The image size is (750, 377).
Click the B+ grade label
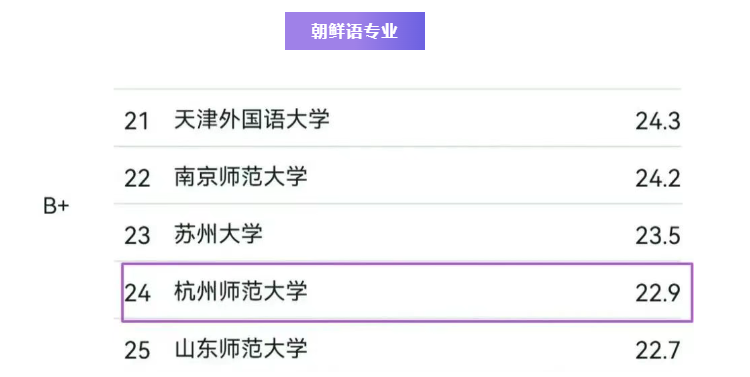click(56, 206)
